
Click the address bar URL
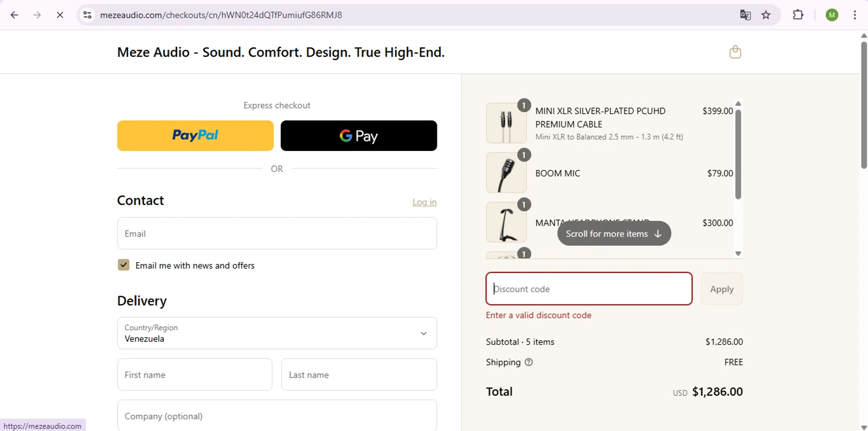[x=221, y=15]
